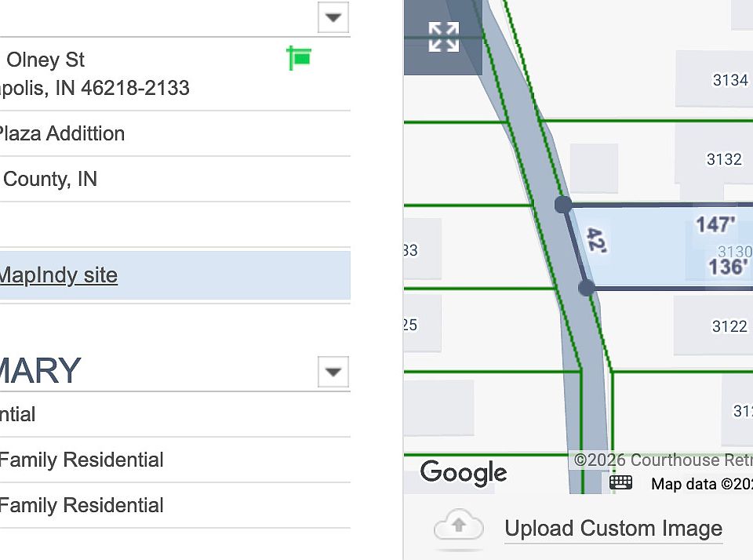Click the Plaza Addittion subdivision row

(x=175, y=133)
